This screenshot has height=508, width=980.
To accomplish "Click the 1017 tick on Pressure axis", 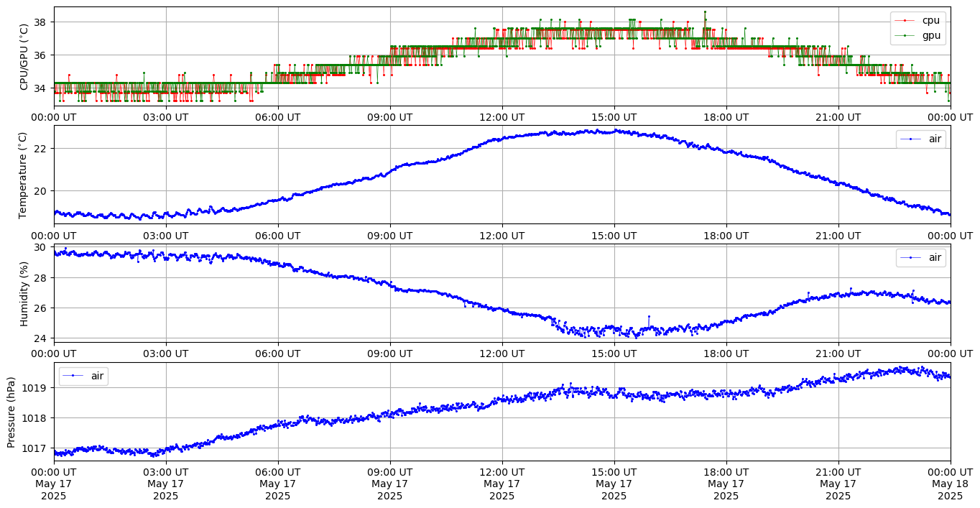I will pos(33,448).
